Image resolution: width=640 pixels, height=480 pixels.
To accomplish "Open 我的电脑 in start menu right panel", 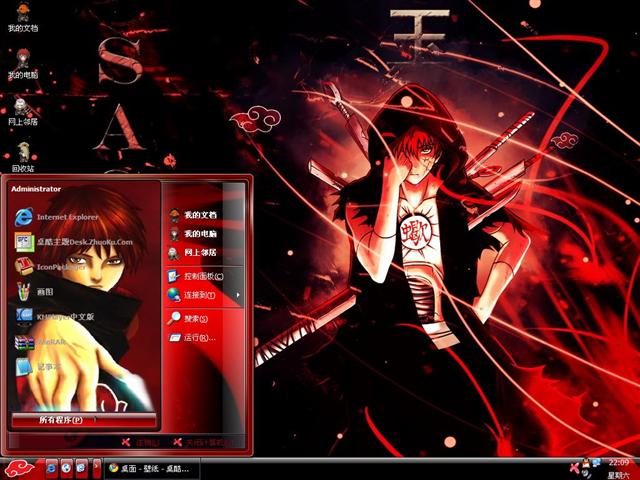I will (192, 234).
